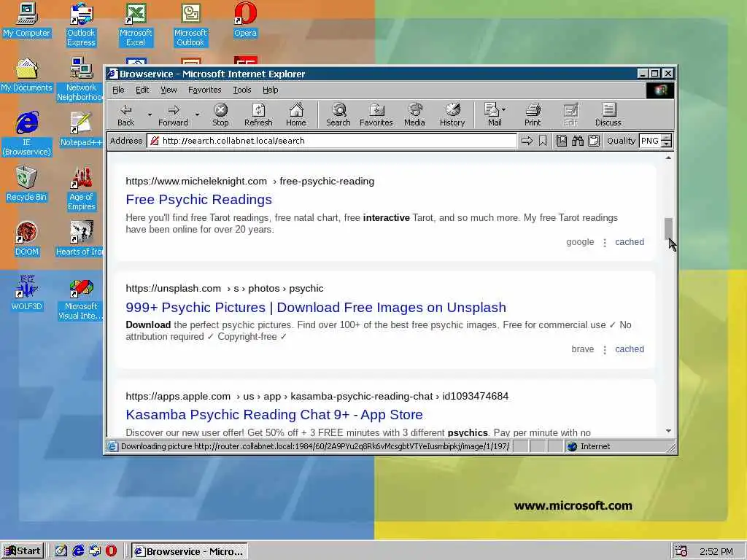Open the bookmarks book icon in the address bar

click(x=562, y=141)
